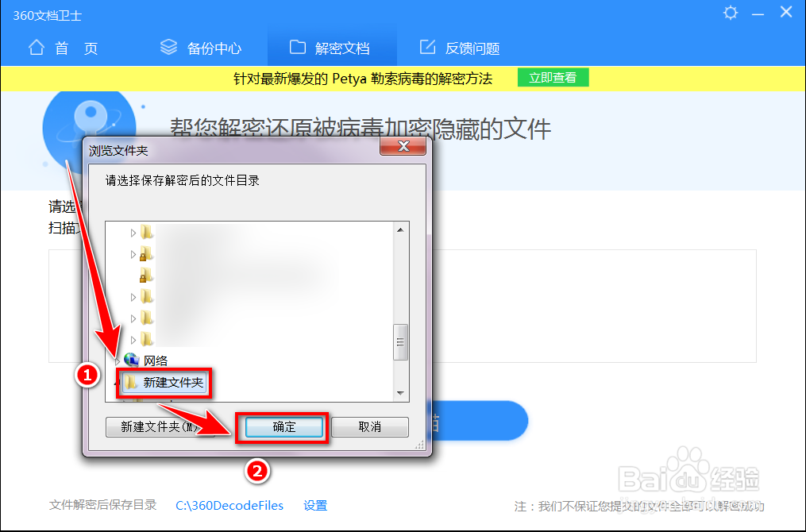Cancel with the 取消 button
Screen dimensions: 806x532
369,426
